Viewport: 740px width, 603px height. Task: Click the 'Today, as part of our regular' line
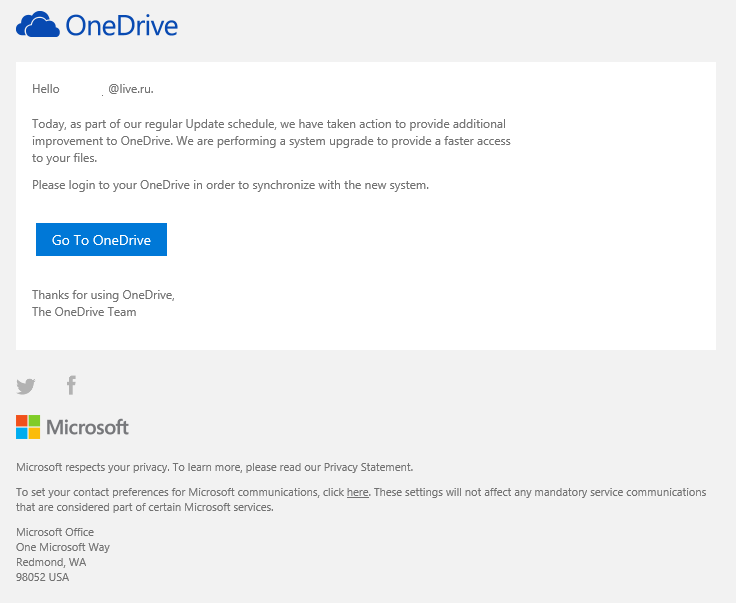269,124
